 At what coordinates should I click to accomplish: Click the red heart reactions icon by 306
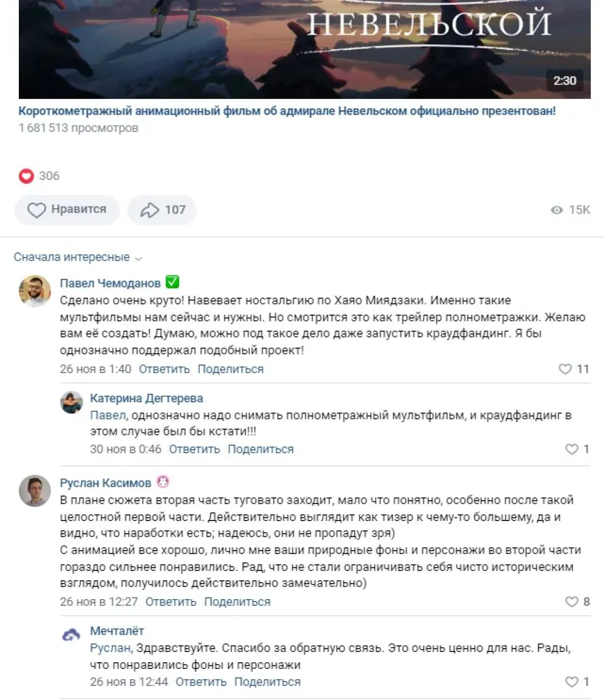(x=27, y=176)
